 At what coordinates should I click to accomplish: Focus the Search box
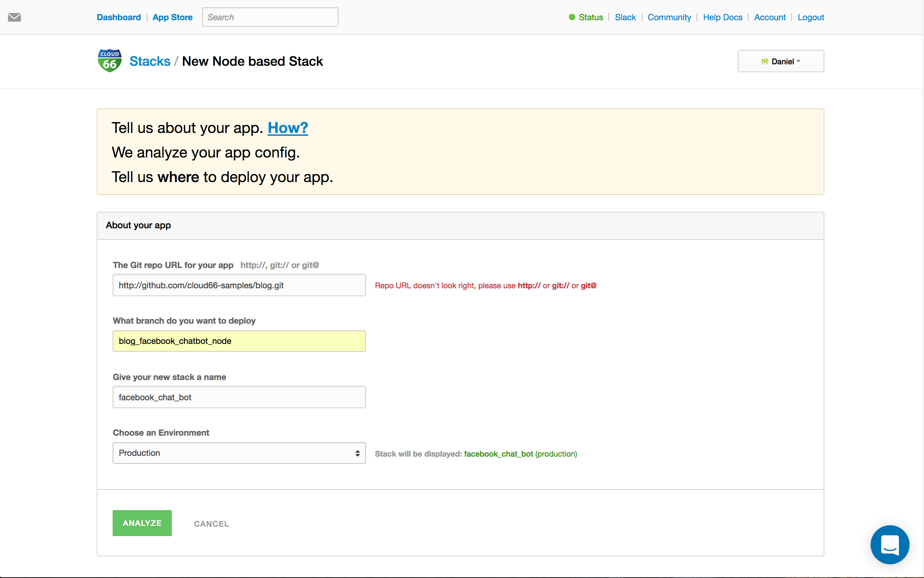point(270,17)
